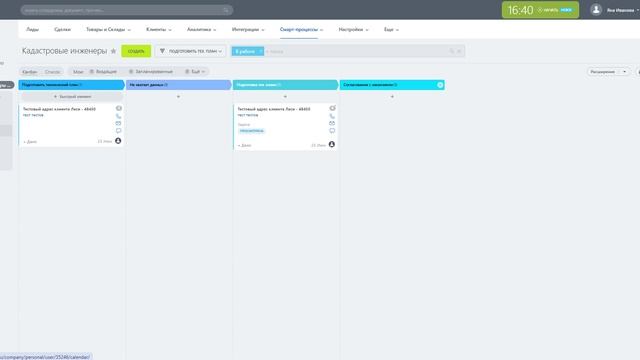
Task: Click the 16:40 work time widget
Action: pyautogui.click(x=540, y=10)
